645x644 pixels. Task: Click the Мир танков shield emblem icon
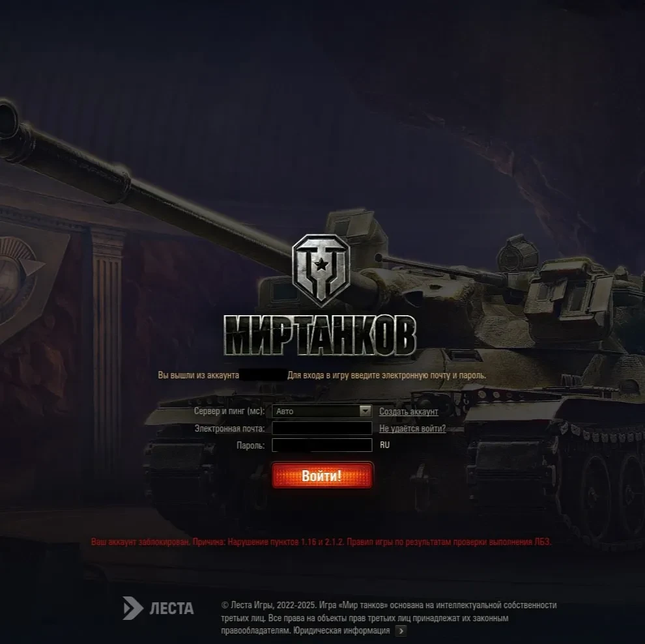[321, 270]
